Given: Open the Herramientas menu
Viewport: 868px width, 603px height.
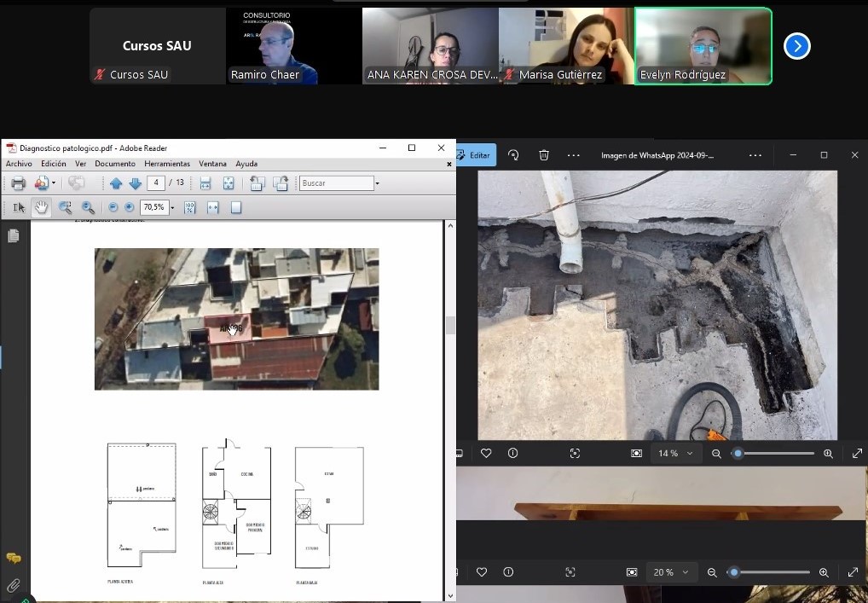Looking at the screenshot, I should coord(167,164).
